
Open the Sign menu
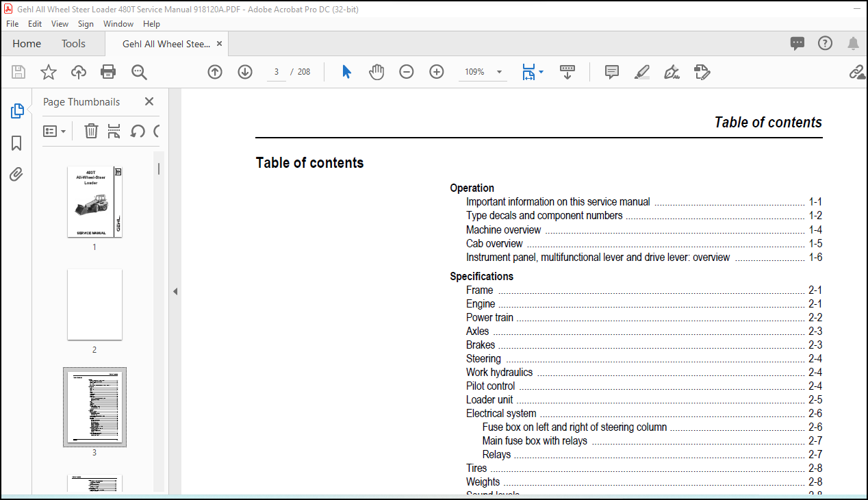pyautogui.click(x=86, y=23)
